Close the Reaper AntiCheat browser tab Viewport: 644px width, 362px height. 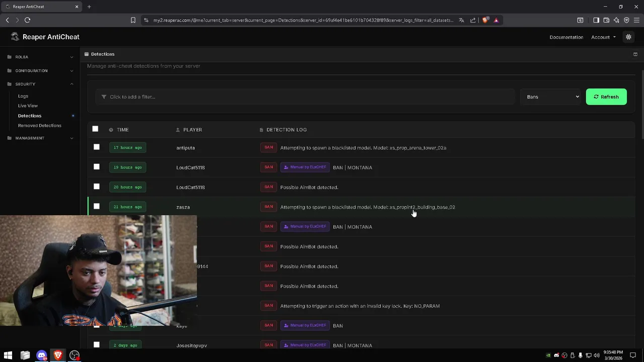coord(77,7)
